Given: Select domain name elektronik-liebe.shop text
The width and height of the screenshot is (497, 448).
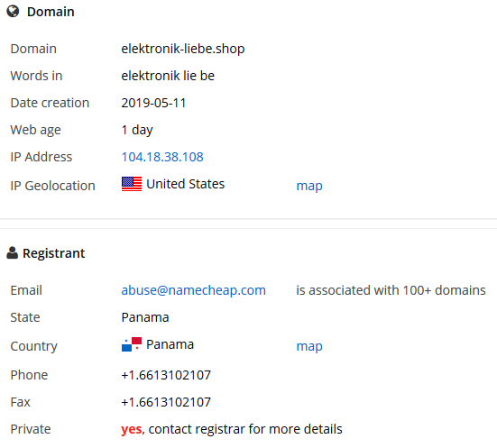Looking at the screenshot, I should click(183, 49).
